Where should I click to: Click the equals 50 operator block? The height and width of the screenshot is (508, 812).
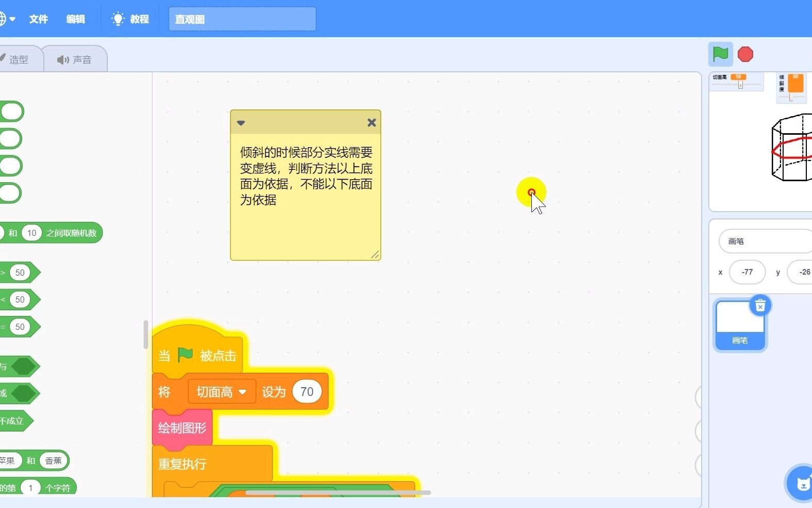pyautogui.click(x=20, y=327)
